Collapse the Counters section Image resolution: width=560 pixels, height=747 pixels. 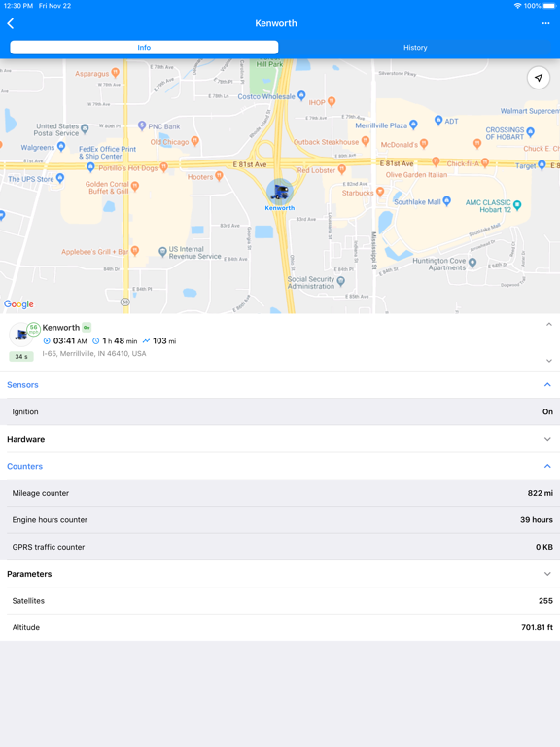[547, 466]
